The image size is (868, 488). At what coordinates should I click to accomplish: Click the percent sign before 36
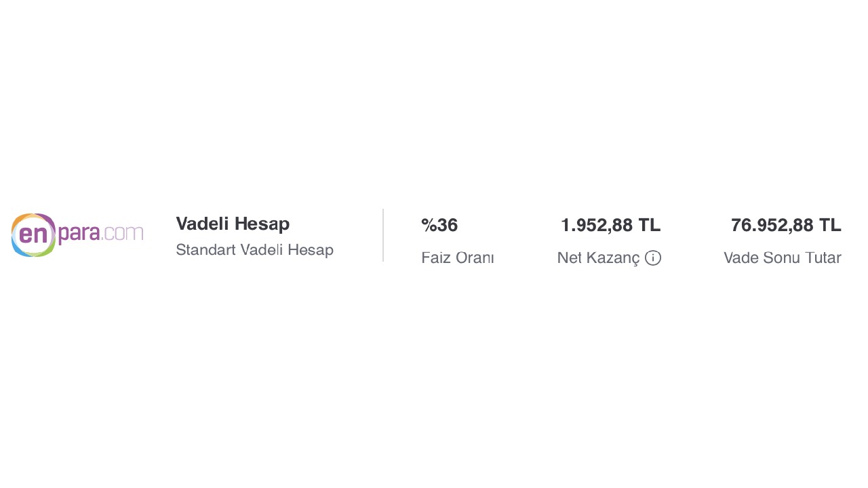coord(429,225)
